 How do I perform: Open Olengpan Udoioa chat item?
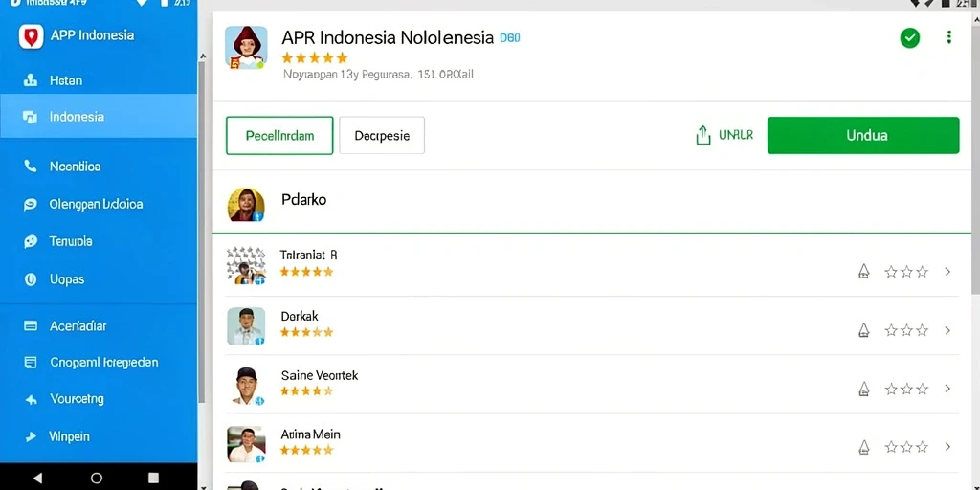point(99,204)
